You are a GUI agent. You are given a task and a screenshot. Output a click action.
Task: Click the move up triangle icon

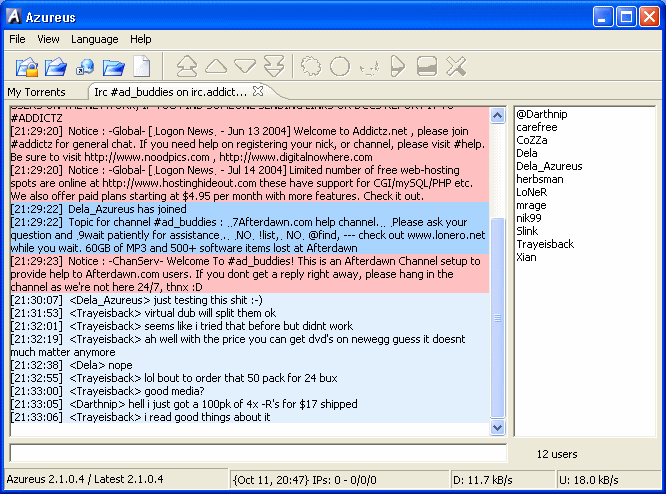tap(216, 66)
